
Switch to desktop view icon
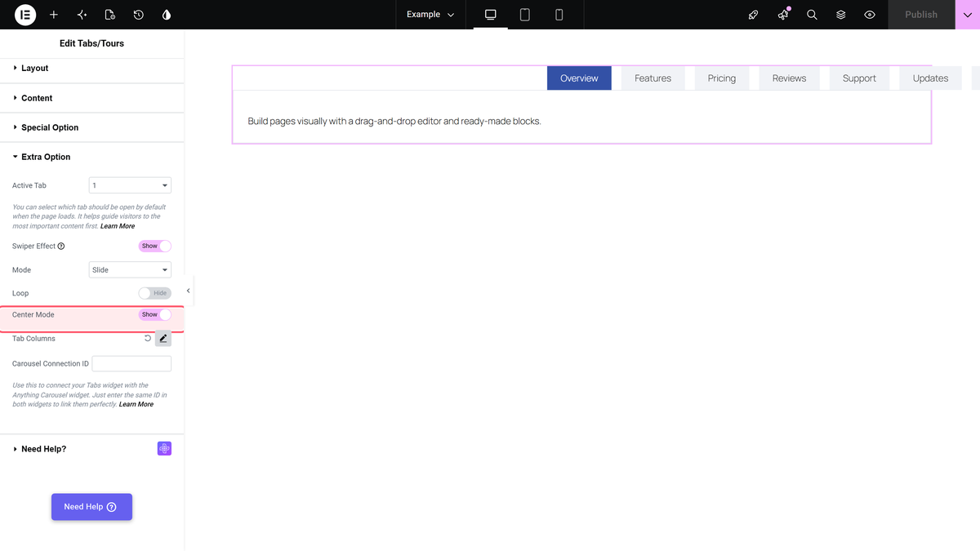pyautogui.click(x=491, y=15)
